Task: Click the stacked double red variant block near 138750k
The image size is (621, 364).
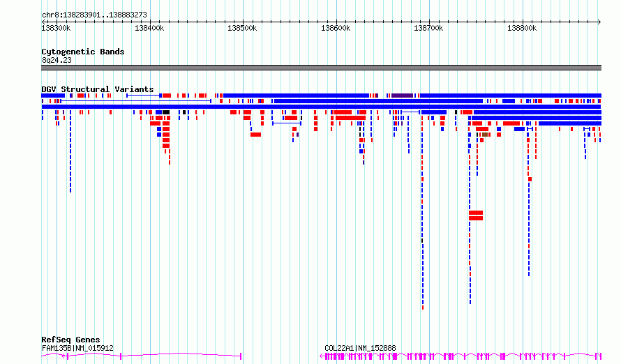Action: (476, 215)
